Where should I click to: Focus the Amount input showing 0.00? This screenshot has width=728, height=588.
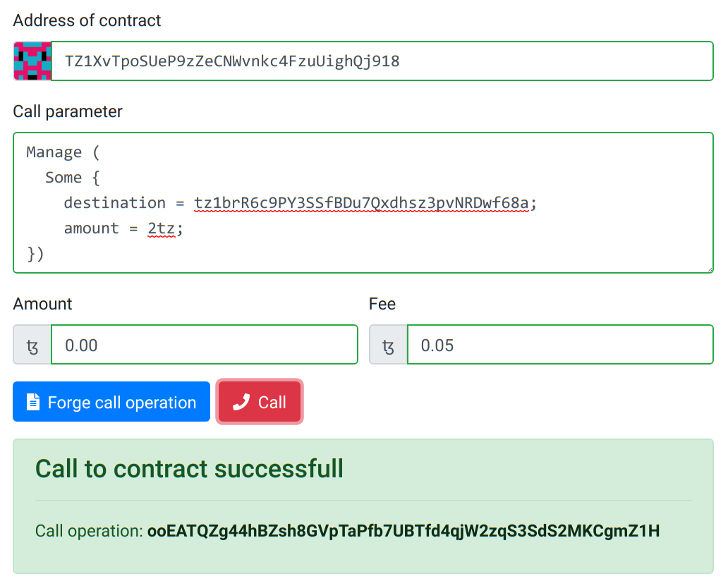[203, 345]
